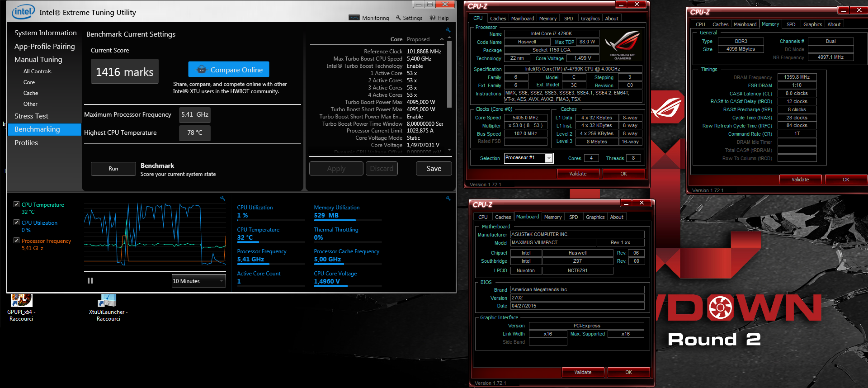Open App-Profile Pairing in the XTU sidebar
Image resolution: width=868 pixels, height=388 pixels.
pyautogui.click(x=44, y=46)
